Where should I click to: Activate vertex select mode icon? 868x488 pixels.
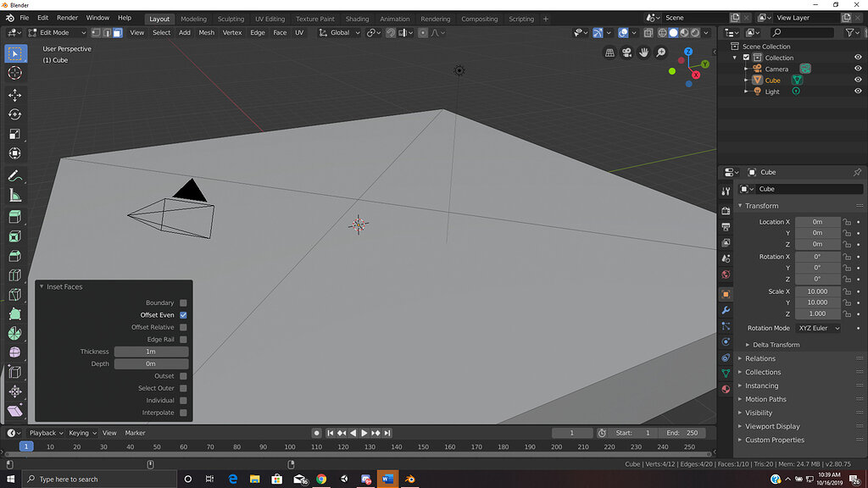click(x=95, y=32)
